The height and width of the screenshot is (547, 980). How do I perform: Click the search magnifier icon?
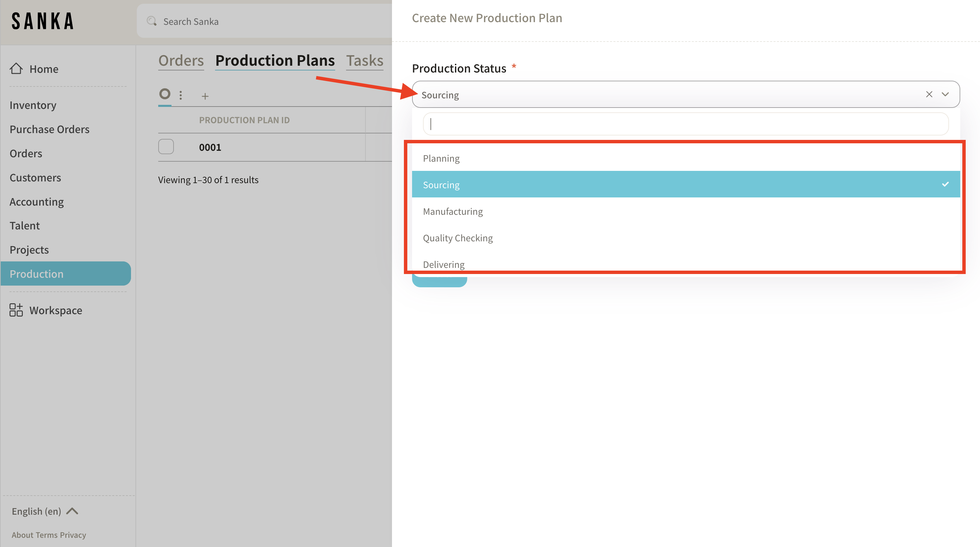(152, 21)
